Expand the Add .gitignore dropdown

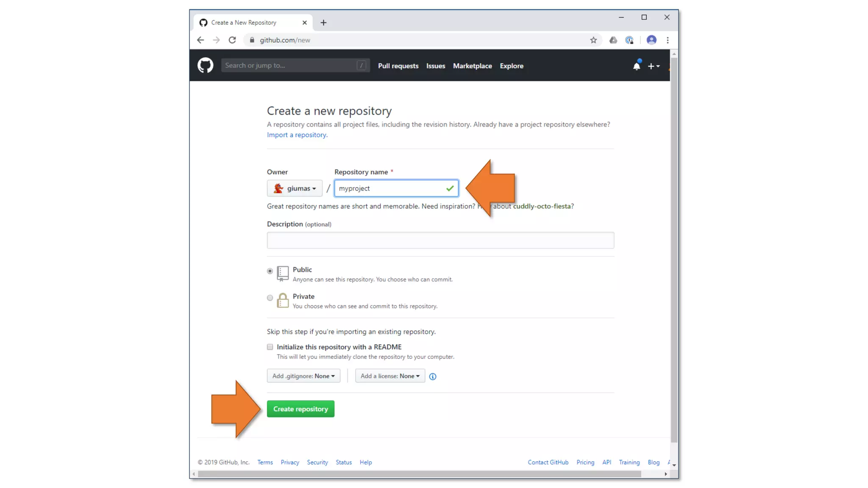tap(303, 376)
